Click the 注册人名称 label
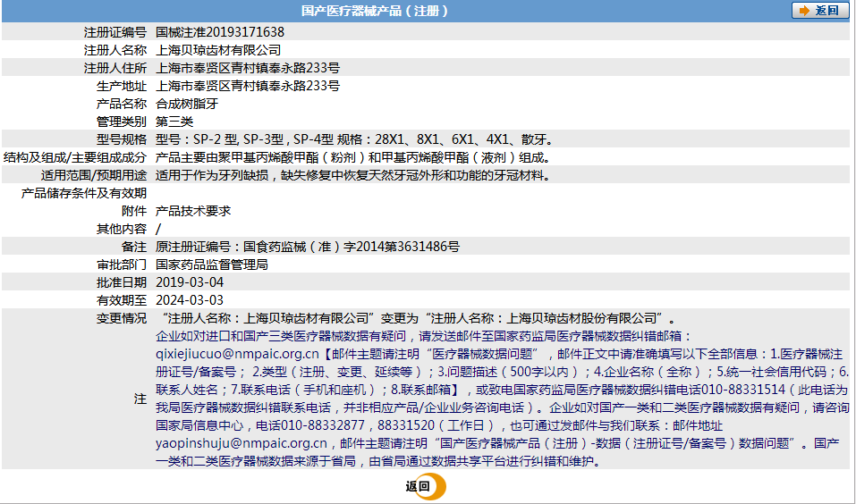The width and height of the screenshot is (856, 504). point(115,50)
